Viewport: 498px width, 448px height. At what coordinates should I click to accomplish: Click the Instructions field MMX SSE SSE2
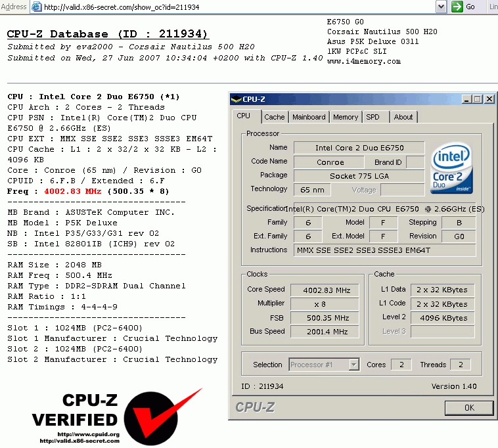[385, 250]
